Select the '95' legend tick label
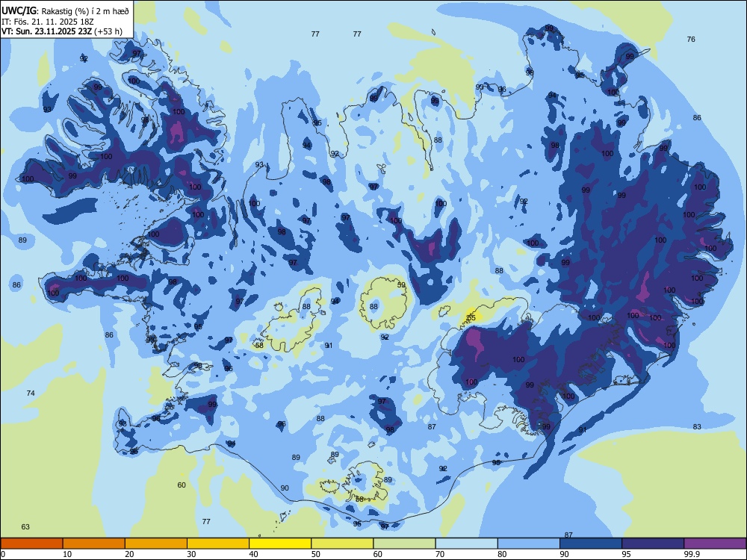747x560 pixels. pos(627,554)
